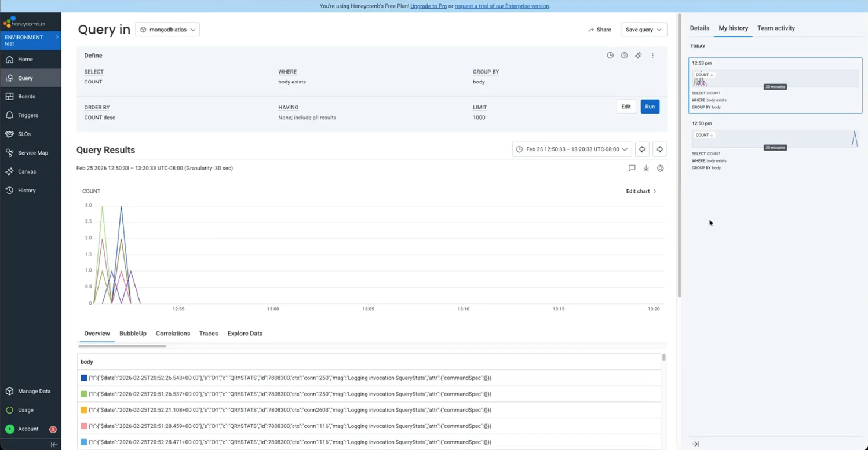
Task: Click the comment icon above the chart
Action: pos(632,169)
